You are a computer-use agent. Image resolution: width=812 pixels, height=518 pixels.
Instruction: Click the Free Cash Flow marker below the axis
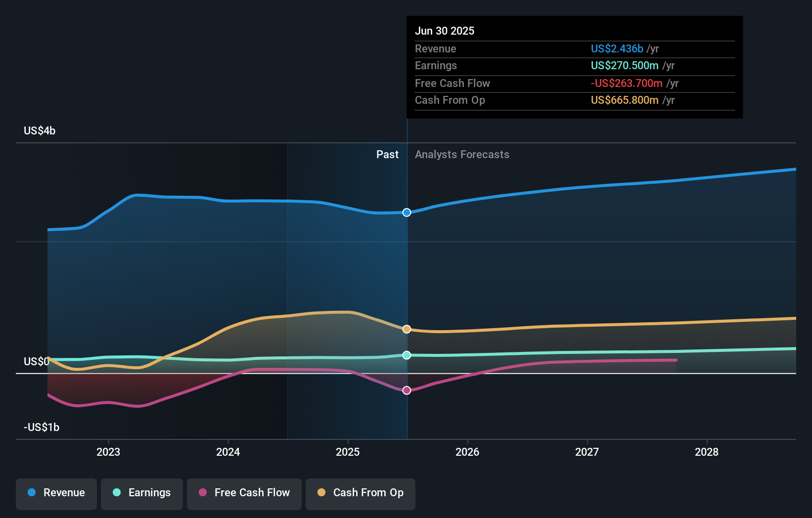point(406,390)
